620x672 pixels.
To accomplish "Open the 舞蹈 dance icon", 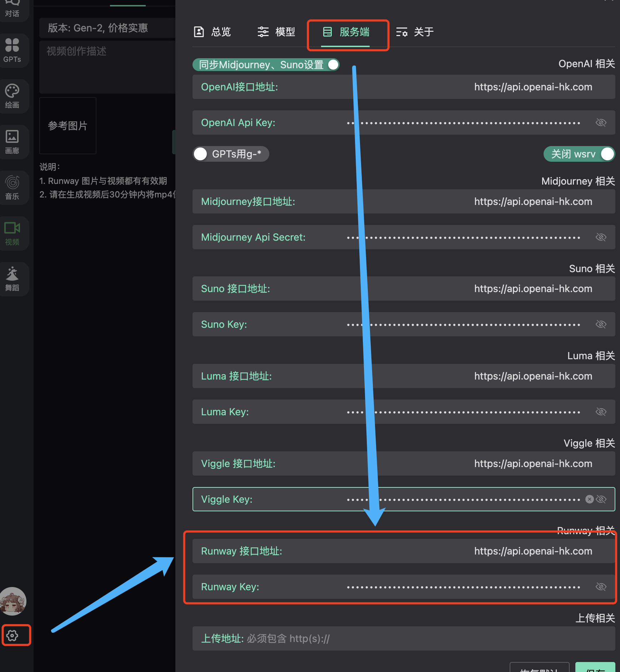I will pyautogui.click(x=12, y=279).
